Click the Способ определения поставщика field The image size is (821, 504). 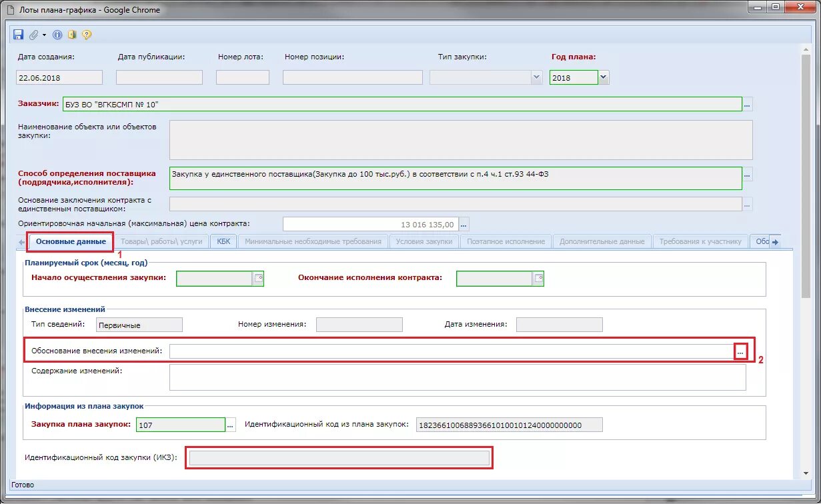[x=456, y=178]
